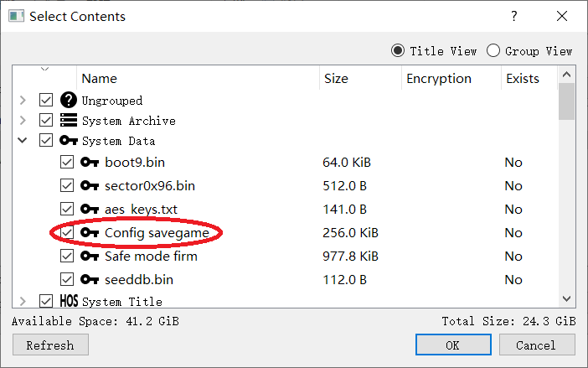Click the help question mark in title bar

coord(514,16)
